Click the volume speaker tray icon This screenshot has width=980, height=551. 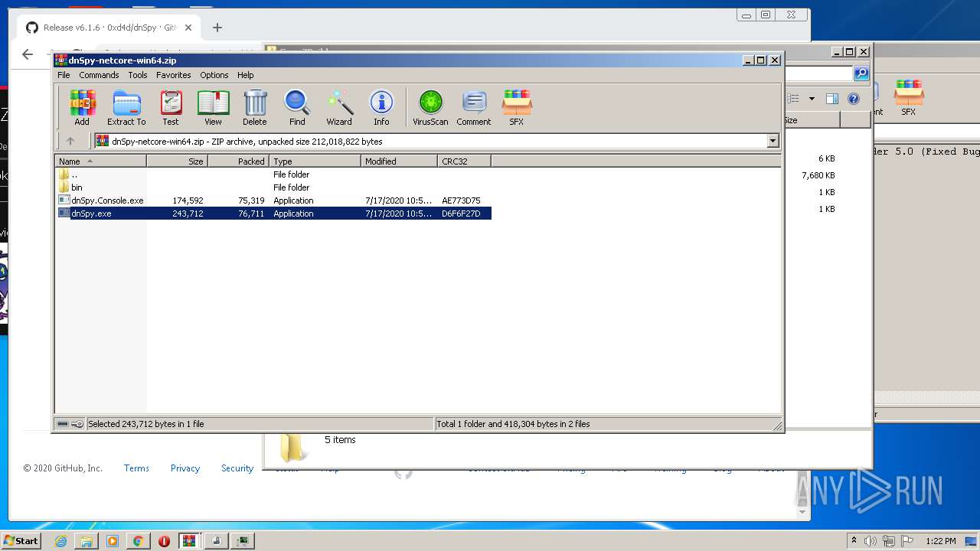871,541
